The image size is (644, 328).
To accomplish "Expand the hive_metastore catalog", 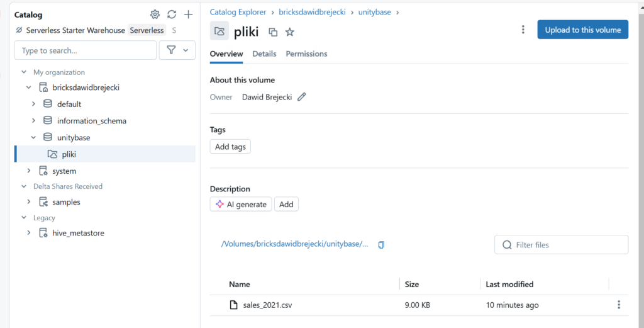I will click(29, 233).
